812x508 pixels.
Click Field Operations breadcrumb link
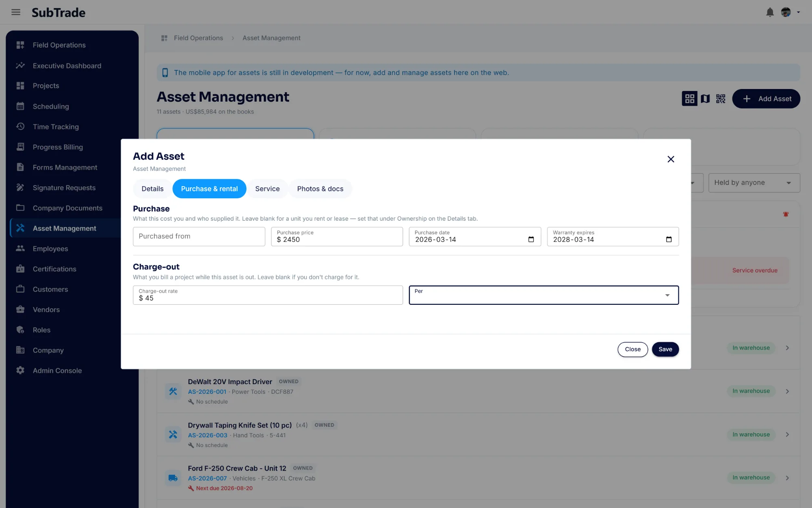pos(199,38)
